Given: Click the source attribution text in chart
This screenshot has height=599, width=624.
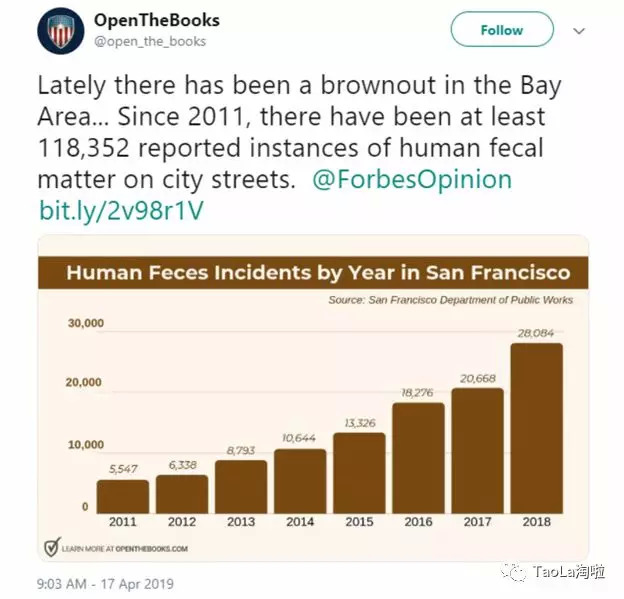Looking at the screenshot, I should [x=457, y=300].
